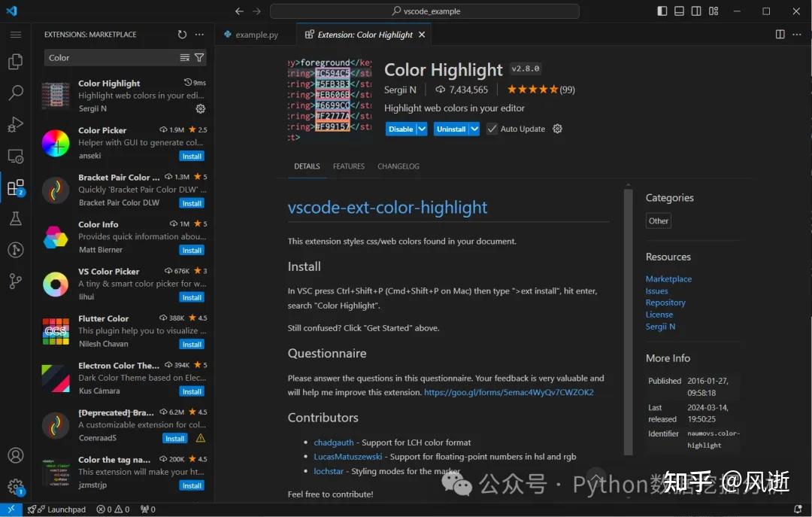Open the Explorer view in activity bar

click(16, 62)
